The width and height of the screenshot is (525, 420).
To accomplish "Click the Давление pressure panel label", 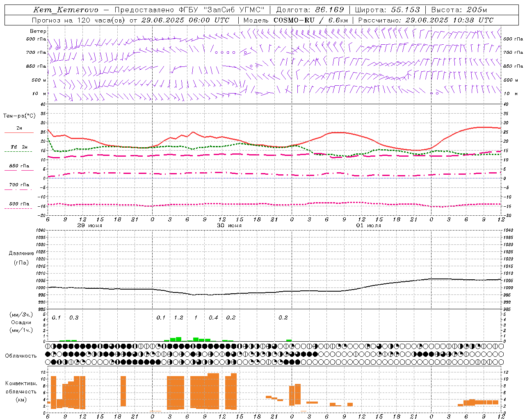I will (x=21, y=253).
